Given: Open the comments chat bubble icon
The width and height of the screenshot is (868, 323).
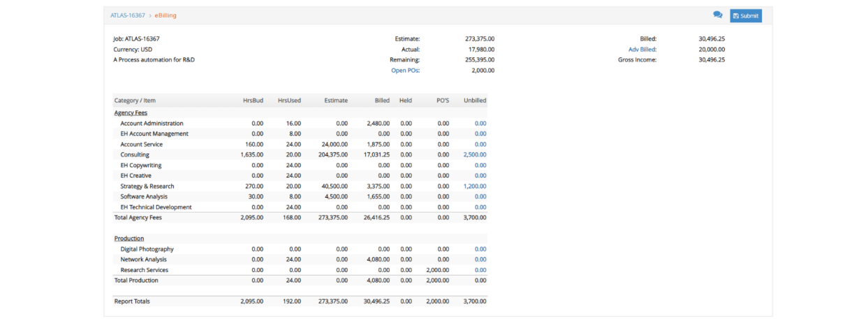Looking at the screenshot, I should pos(717,15).
